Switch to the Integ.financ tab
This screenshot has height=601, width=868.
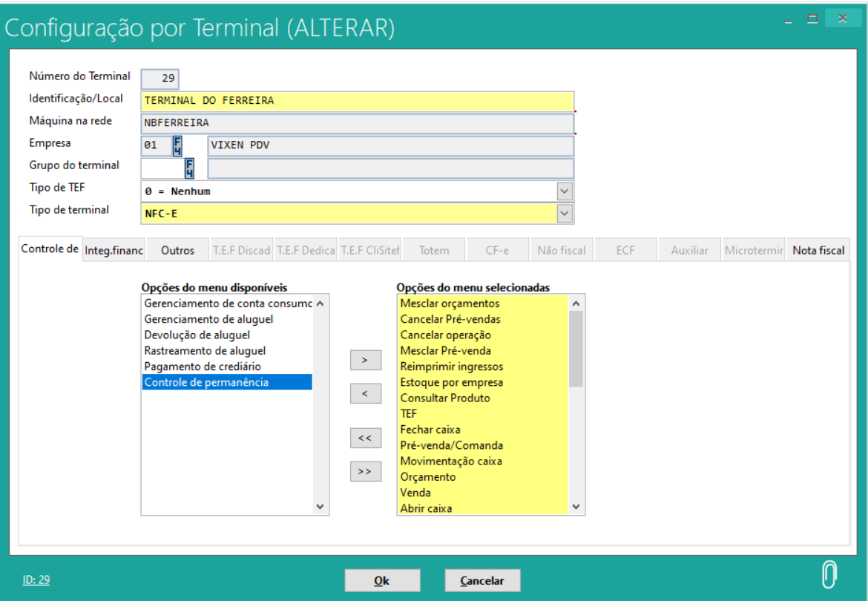114,251
